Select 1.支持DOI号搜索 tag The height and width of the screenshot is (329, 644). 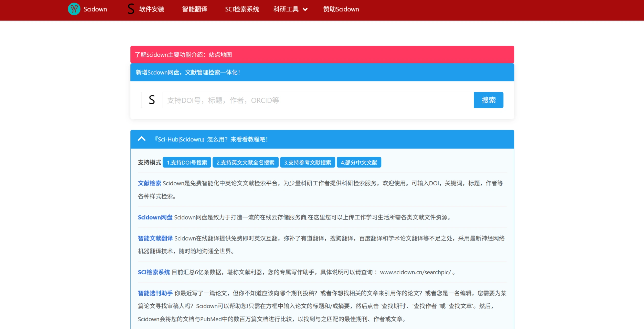click(187, 162)
